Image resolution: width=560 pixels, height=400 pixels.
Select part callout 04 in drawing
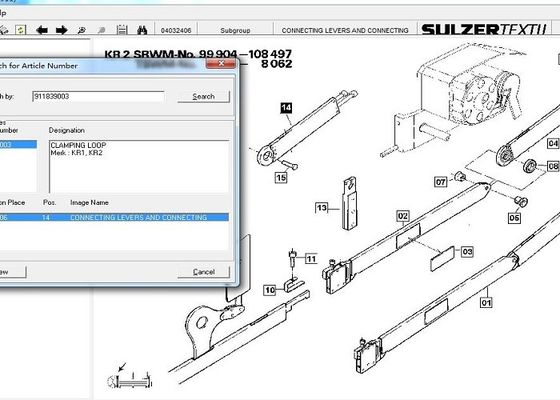coord(553,143)
